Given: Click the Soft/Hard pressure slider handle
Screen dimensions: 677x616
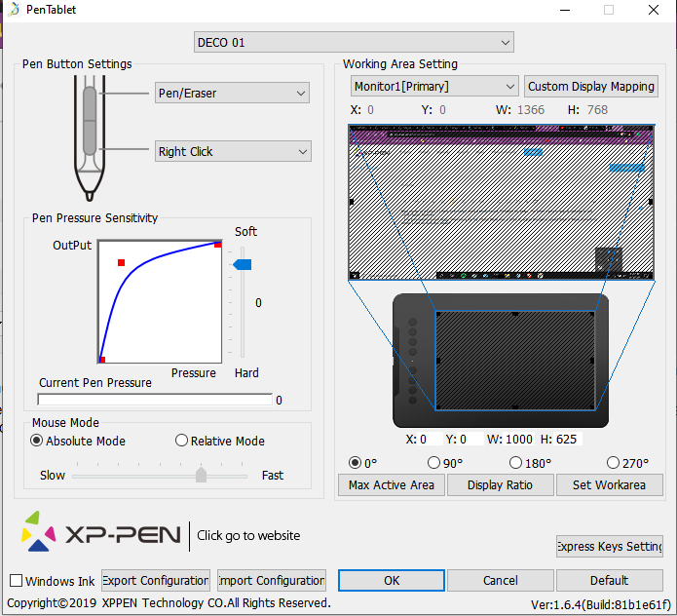Looking at the screenshot, I should (242, 264).
